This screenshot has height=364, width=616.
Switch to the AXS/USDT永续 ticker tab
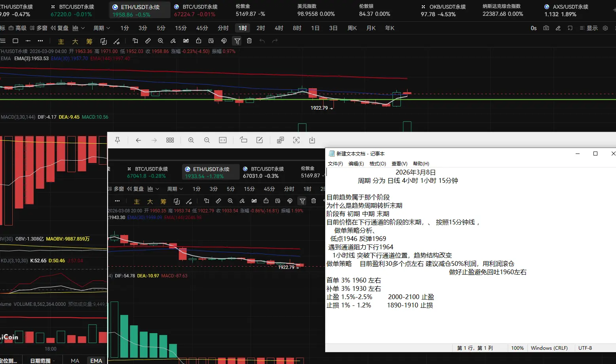(567, 11)
